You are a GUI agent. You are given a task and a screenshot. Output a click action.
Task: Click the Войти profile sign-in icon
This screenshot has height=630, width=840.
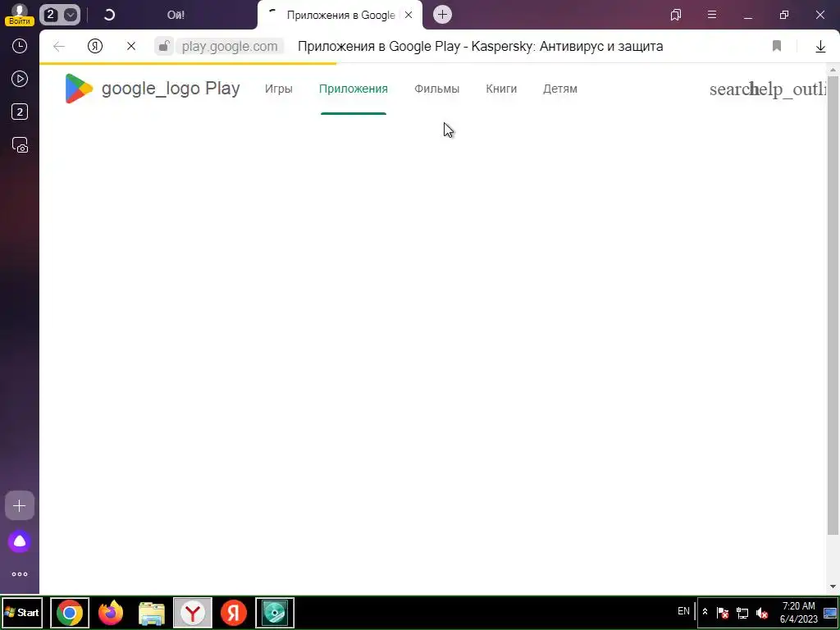[20, 15]
